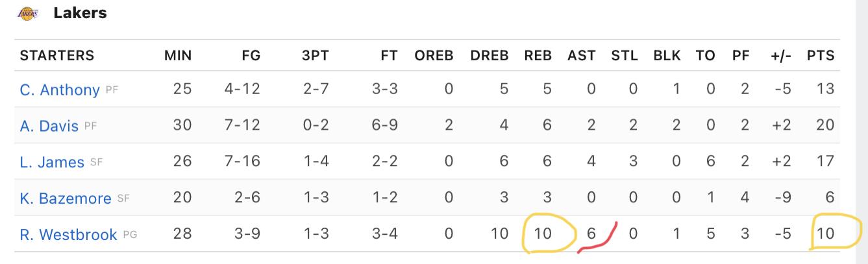Click the OREB column header

click(434, 56)
